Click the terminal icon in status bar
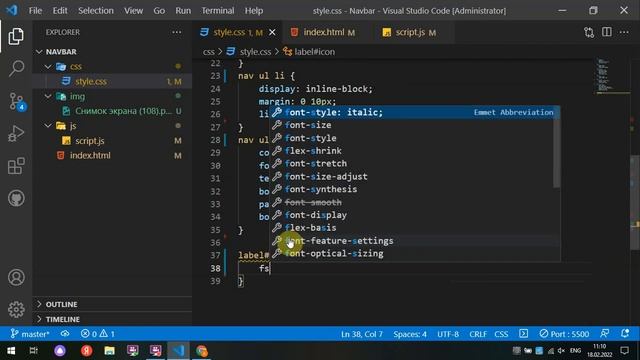This screenshot has width=640, height=360. click(x=524, y=334)
